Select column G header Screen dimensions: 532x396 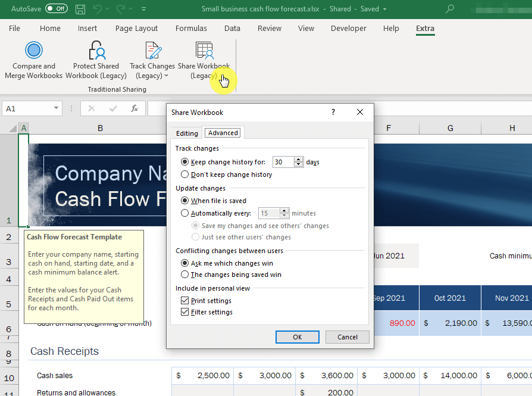[x=450, y=129]
